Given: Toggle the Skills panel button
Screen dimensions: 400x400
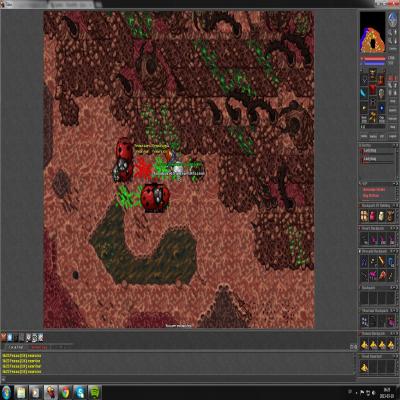Looking at the screenshot, I should pos(364,136).
